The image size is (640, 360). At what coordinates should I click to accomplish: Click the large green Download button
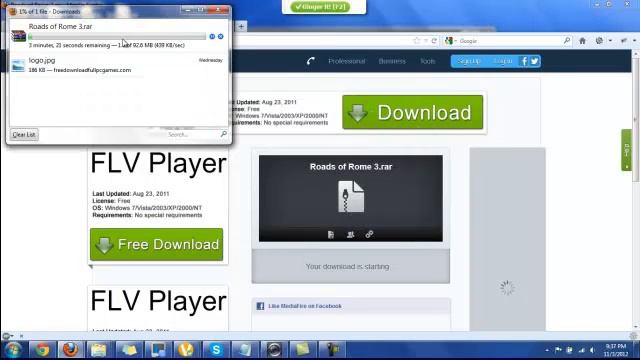(413, 112)
